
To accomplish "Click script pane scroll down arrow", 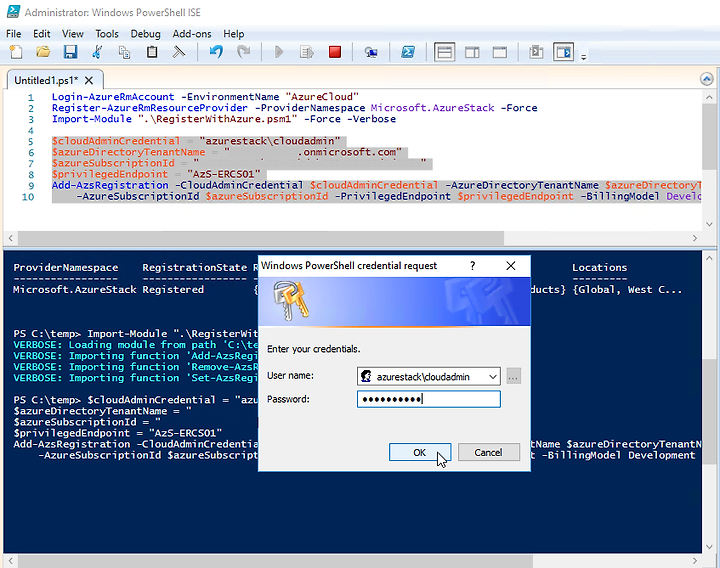I will 709,224.
